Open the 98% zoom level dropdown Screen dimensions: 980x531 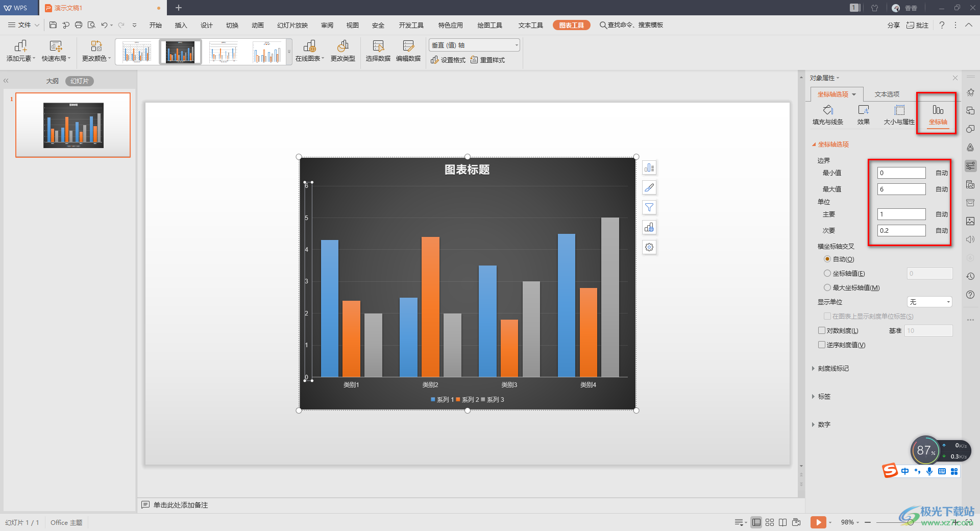850,522
